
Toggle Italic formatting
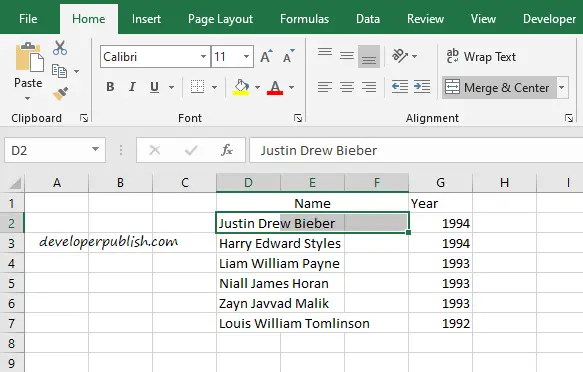click(132, 87)
